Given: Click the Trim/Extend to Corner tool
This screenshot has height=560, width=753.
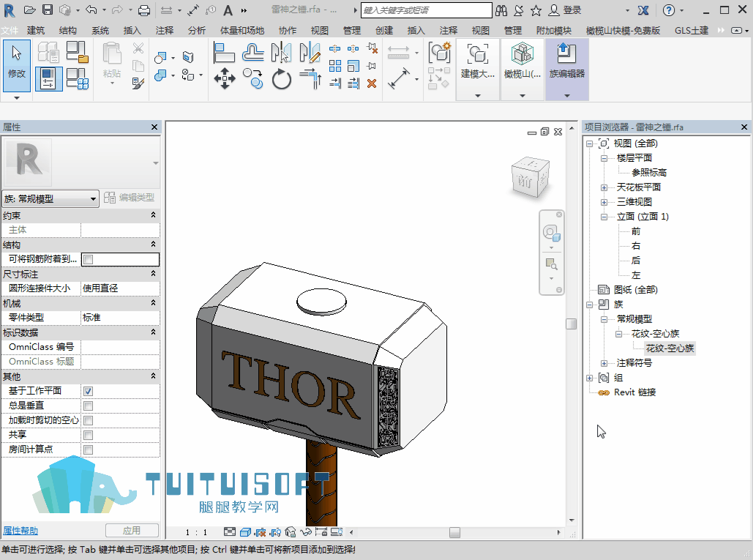Looking at the screenshot, I should tap(310, 79).
